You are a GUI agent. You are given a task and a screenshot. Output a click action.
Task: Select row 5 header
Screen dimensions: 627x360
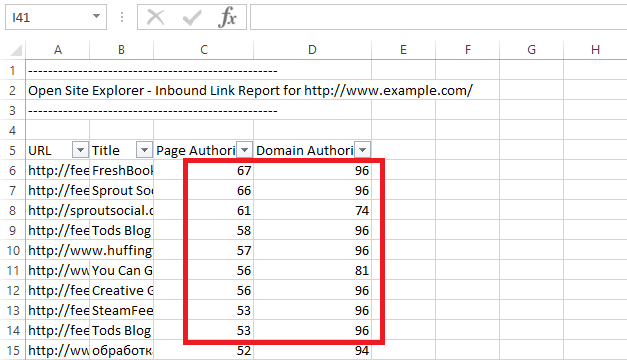tap(13, 150)
